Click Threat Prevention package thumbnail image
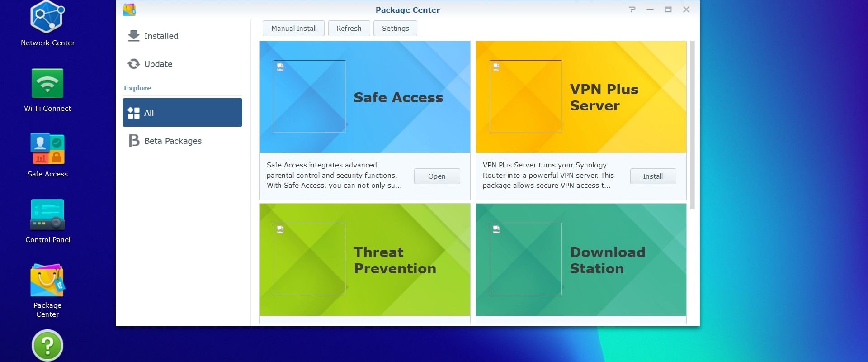868x362 pixels. [x=310, y=258]
